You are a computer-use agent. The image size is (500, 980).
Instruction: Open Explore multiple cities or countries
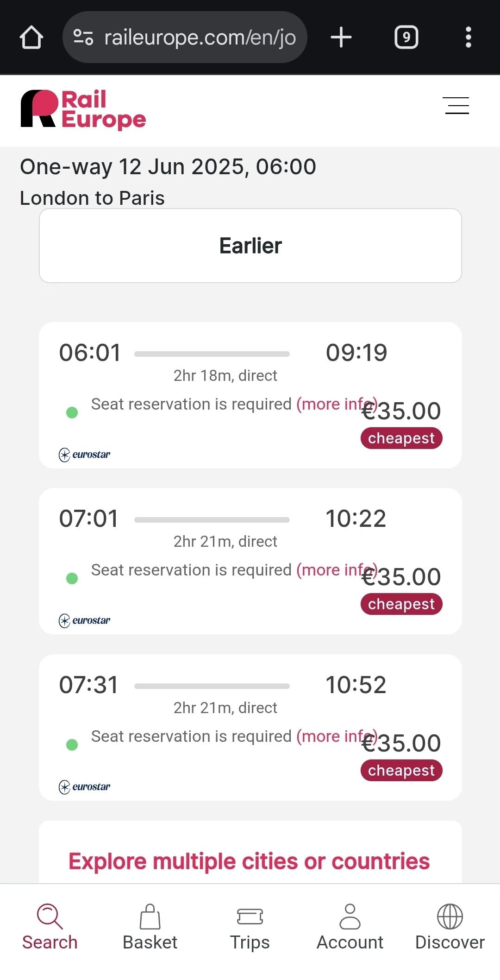[x=249, y=861]
